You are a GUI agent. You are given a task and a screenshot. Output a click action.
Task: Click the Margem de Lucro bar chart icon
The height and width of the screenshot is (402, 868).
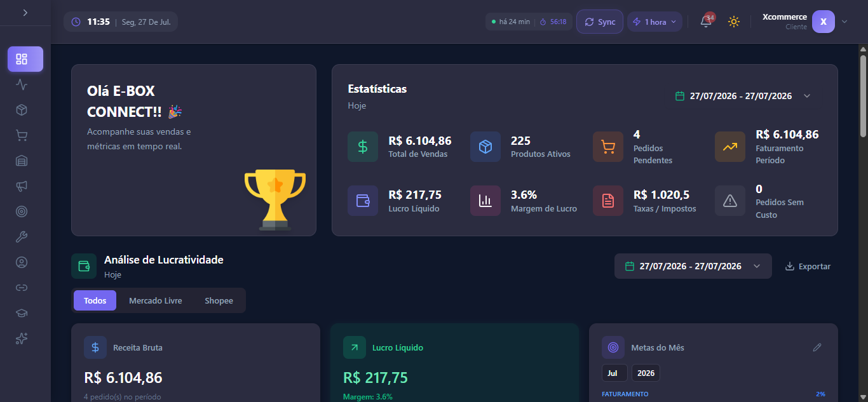(485, 201)
